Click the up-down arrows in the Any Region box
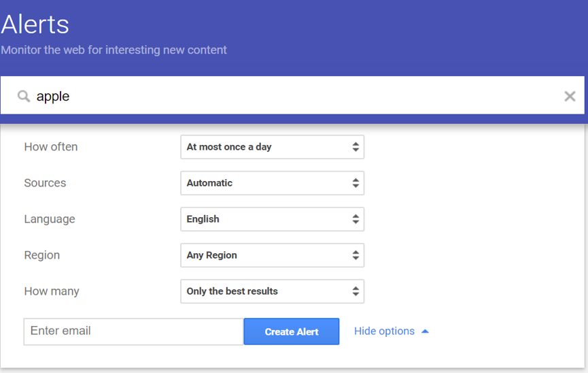The width and height of the screenshot is (588, 373). [x=356, y=255]
